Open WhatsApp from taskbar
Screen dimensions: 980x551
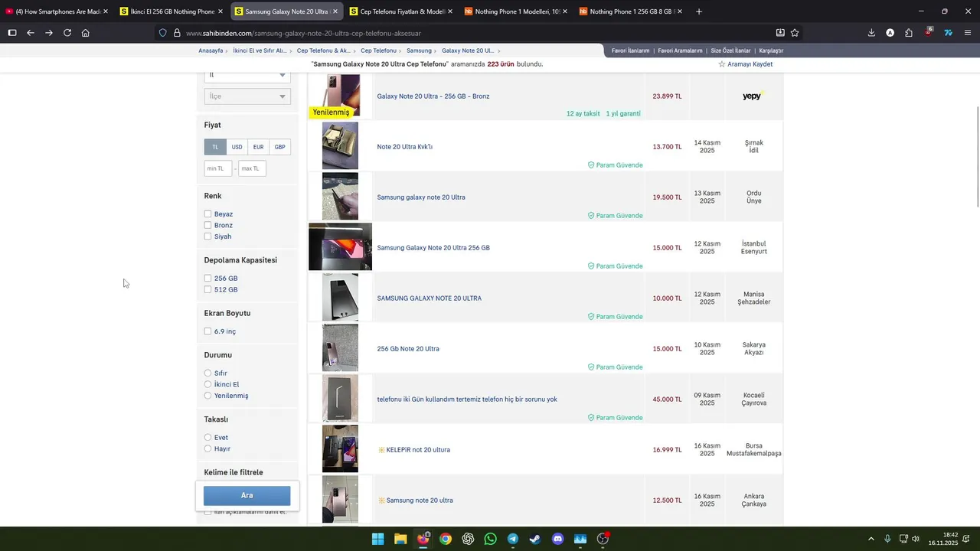[x=490, y=539]
